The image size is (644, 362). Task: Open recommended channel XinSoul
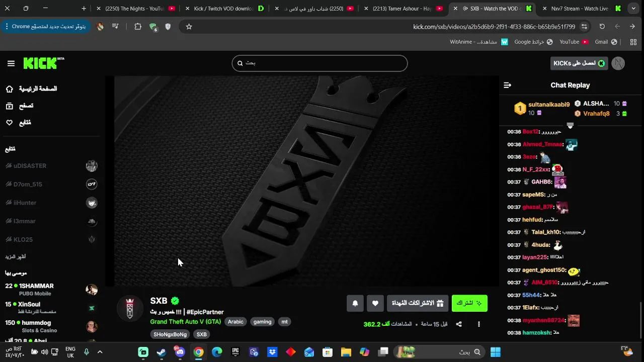(51, 308)
